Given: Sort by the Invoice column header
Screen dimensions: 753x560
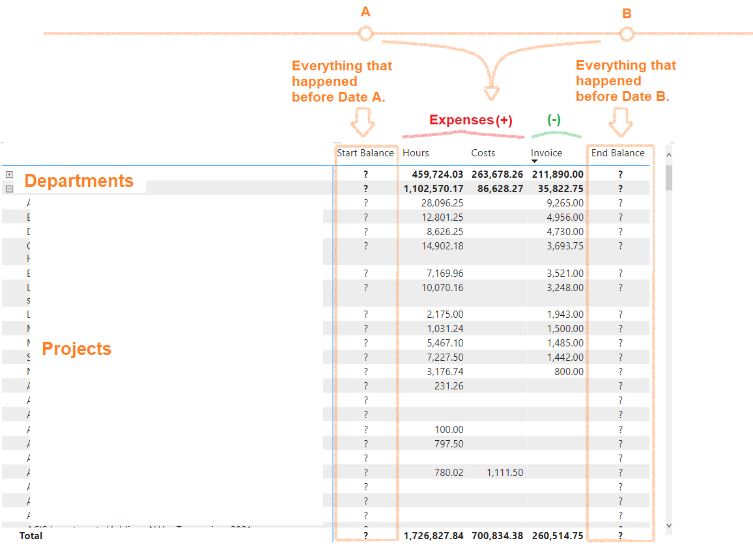Looking at the screenshot, I should click(547, 153).
